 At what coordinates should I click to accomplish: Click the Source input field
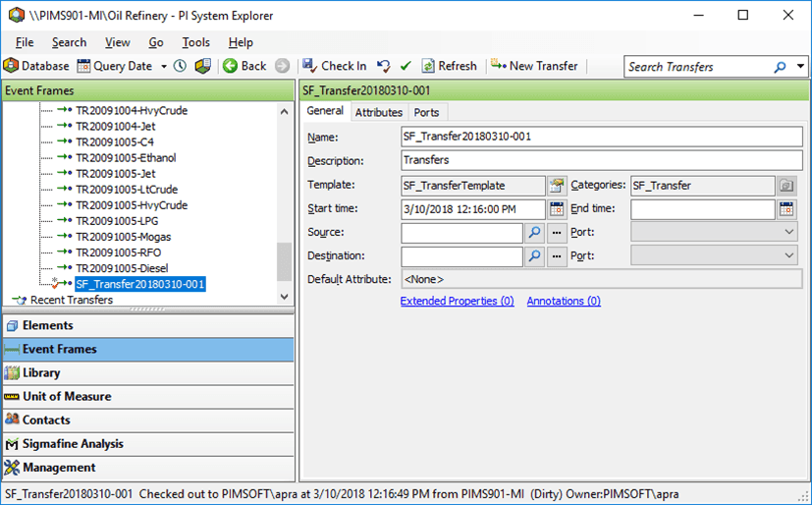click(461, 233)
